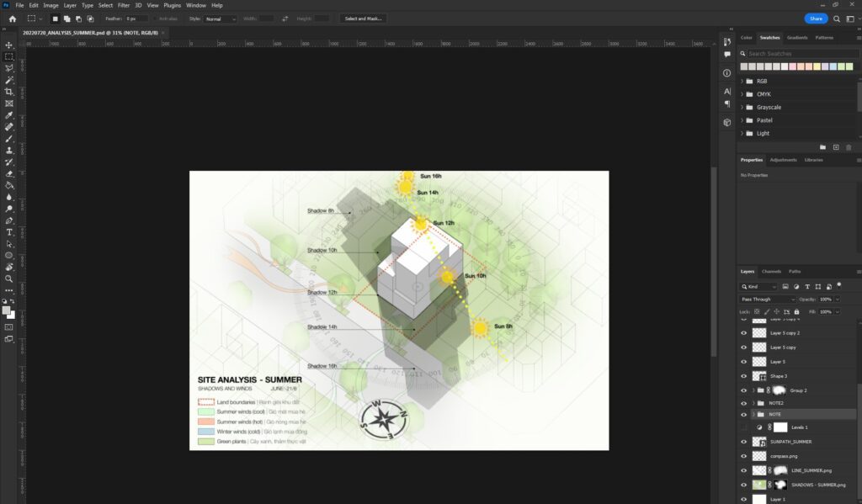862x504 pixels.
Task: Hide the compass.png layer
Action: click(x=743, y=455)
